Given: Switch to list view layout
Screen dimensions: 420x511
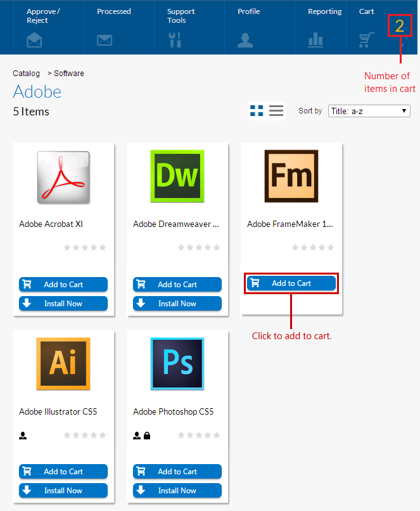Looking at the screenshot, I should [x=276, y=111].
